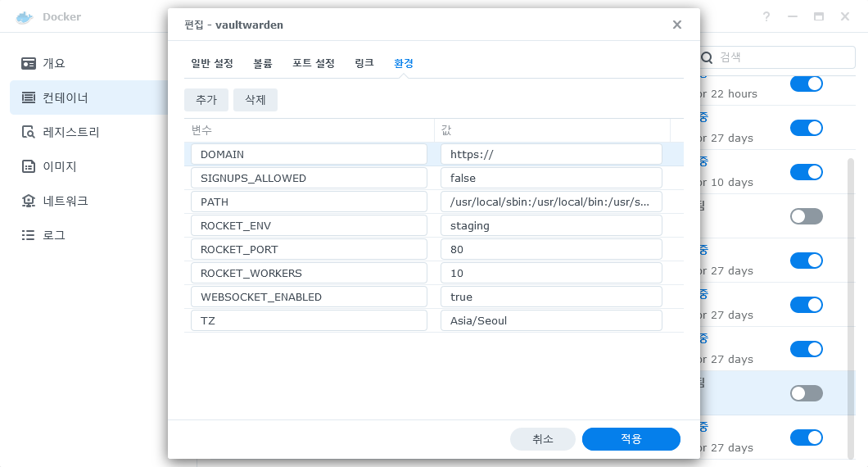Screen dimensions: 868x467
Task: Toggle the first 27 days container switch
Action: click(x=806, y=128)
